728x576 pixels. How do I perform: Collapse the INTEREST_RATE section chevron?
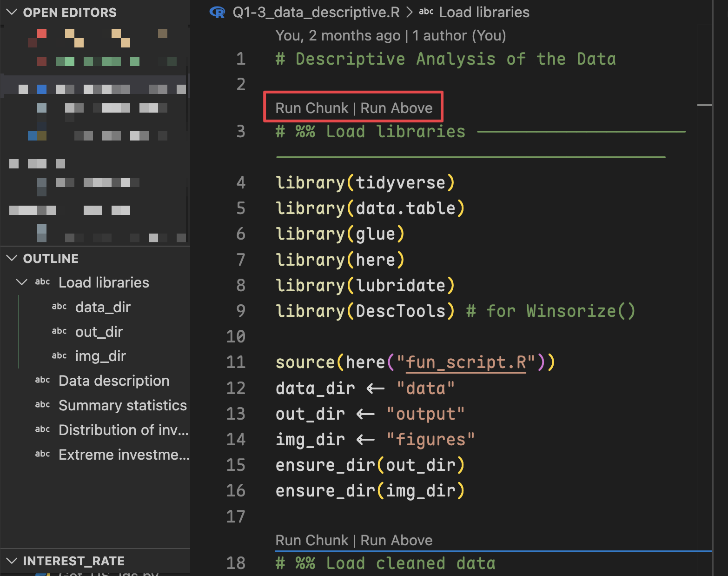(12, 561)
